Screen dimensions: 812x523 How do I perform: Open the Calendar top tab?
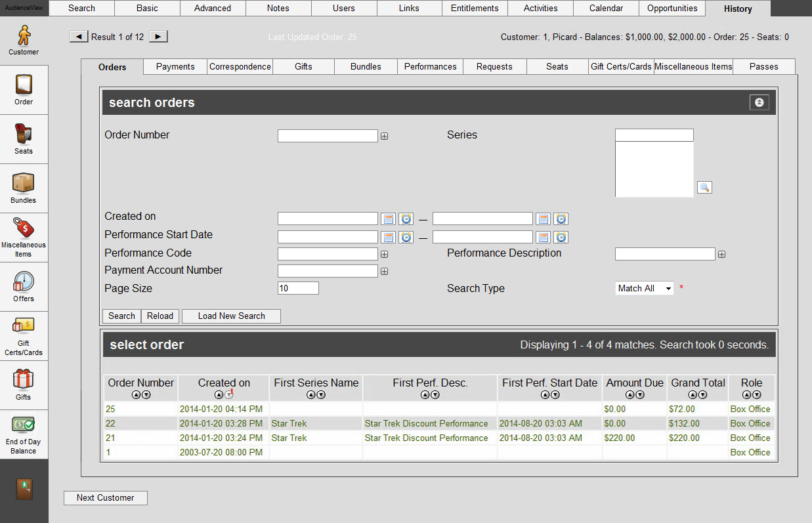(607, 8)
